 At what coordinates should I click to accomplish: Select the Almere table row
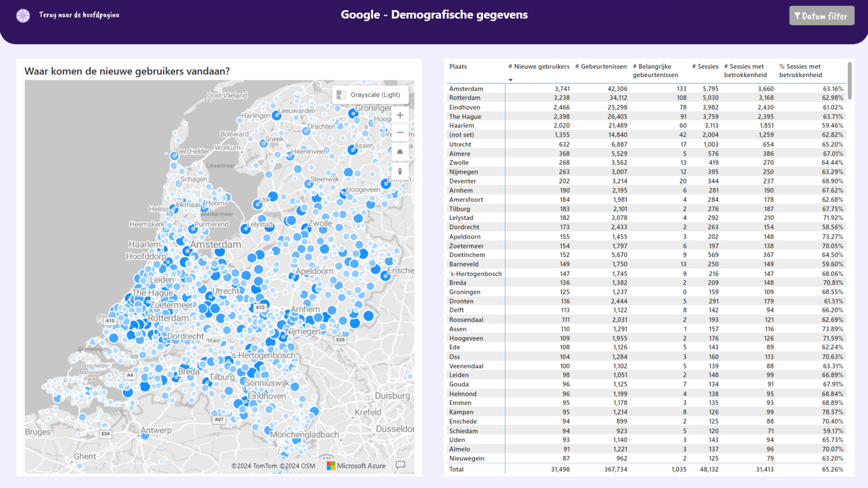click(646, 153)
